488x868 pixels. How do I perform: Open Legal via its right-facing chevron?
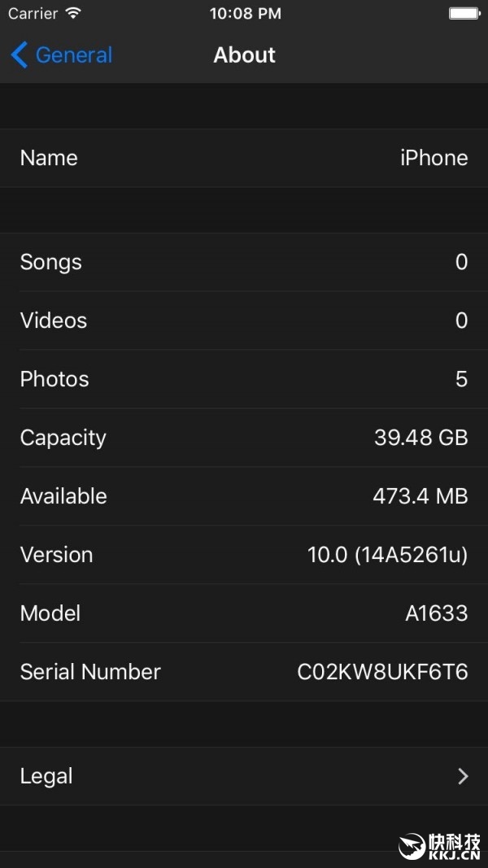(463, 775)
